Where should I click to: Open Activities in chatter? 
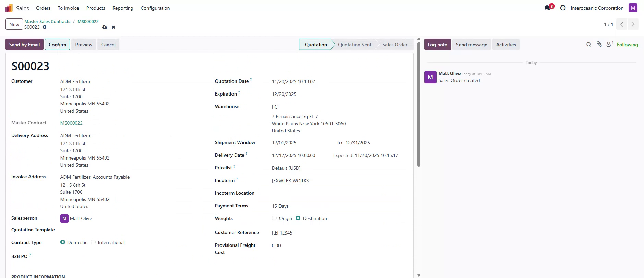506,45
